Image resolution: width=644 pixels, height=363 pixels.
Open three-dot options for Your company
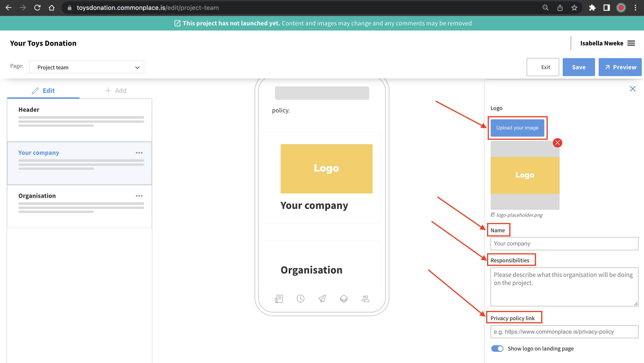click(x=139, y=153)
